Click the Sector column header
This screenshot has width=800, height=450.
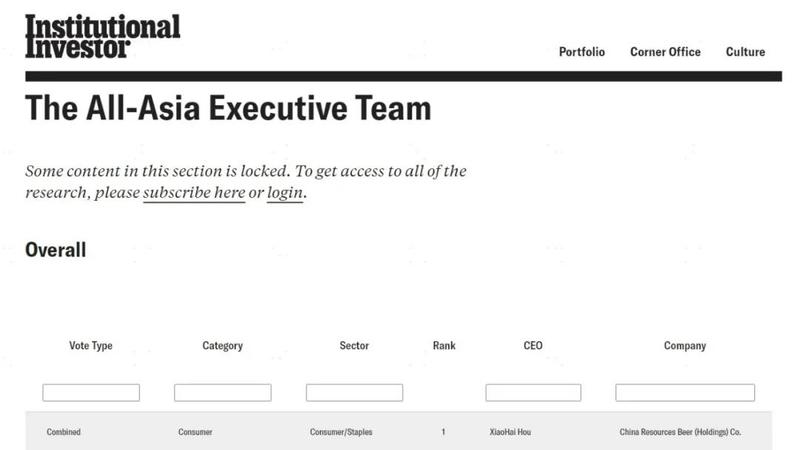pyautogui.click(x=354, y=346)
